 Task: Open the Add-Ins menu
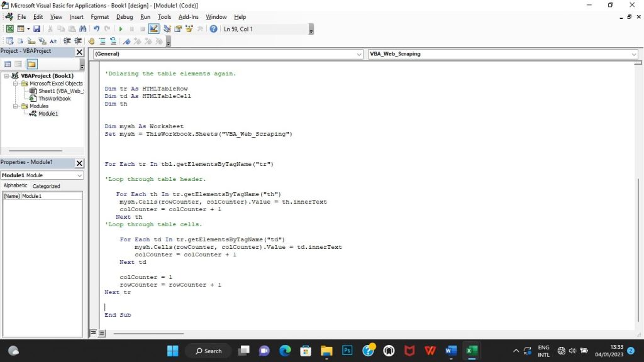coord(189,17)
